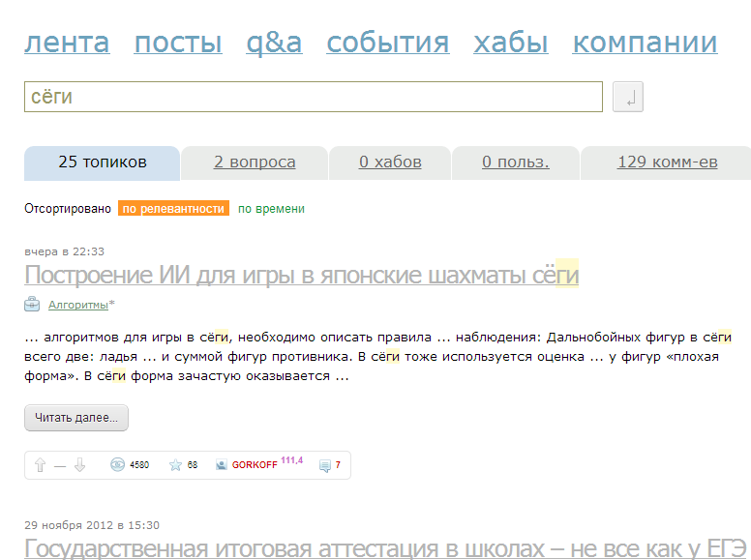Open the 0 польз. results tab
This screenshot has width=751, height=560.
tap(516, 162)
